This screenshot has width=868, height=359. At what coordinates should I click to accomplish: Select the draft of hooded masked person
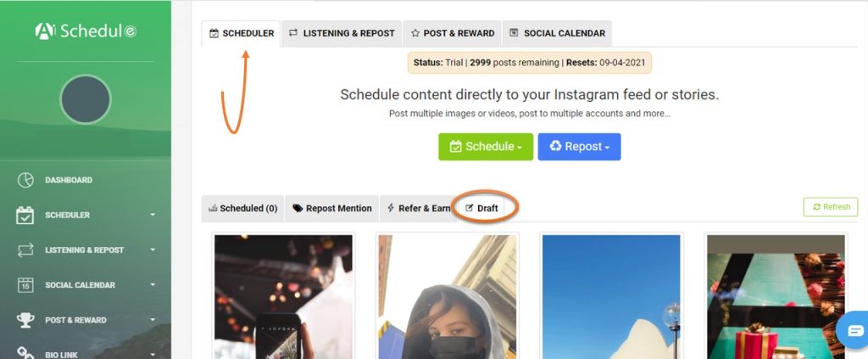448,296
